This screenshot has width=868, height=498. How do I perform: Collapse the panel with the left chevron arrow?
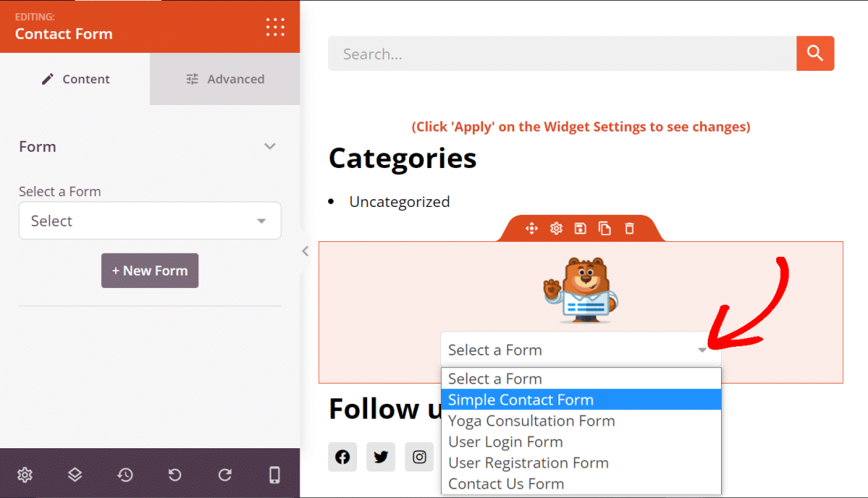click(x=305, y=251)
